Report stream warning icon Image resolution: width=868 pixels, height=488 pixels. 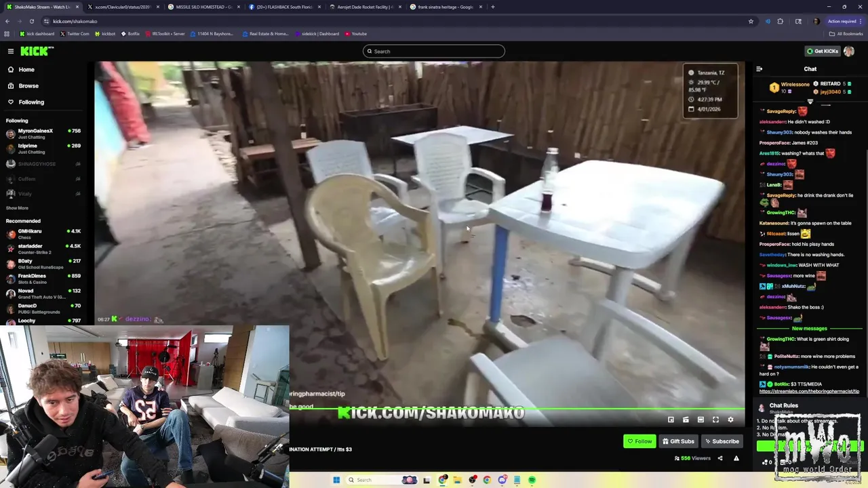click(736, 458)
